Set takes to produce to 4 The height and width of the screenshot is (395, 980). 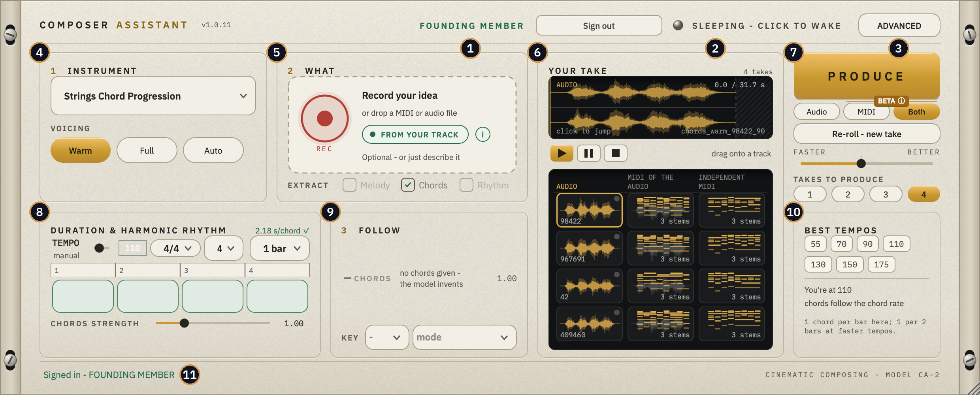tap(924, 194)
